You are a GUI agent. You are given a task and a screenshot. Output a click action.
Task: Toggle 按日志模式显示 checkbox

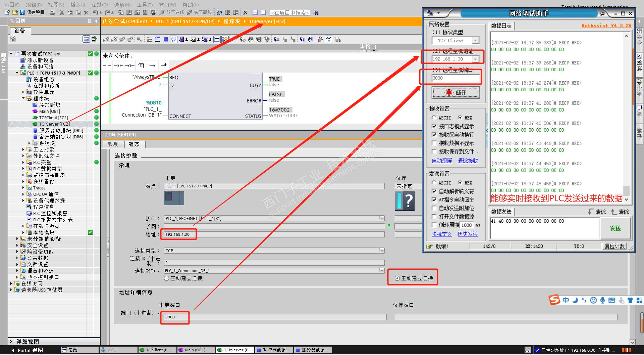click(434, 126)
